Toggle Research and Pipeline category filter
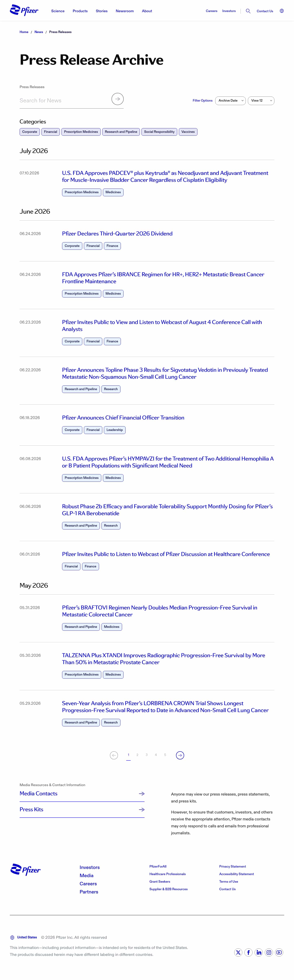The image size is (294, 980). tap(121, 132)
